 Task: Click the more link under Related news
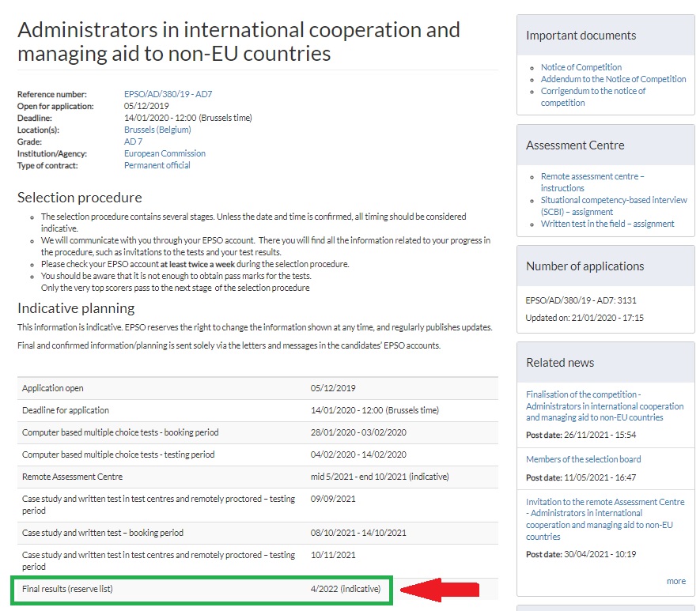click(x=675, y=581)
